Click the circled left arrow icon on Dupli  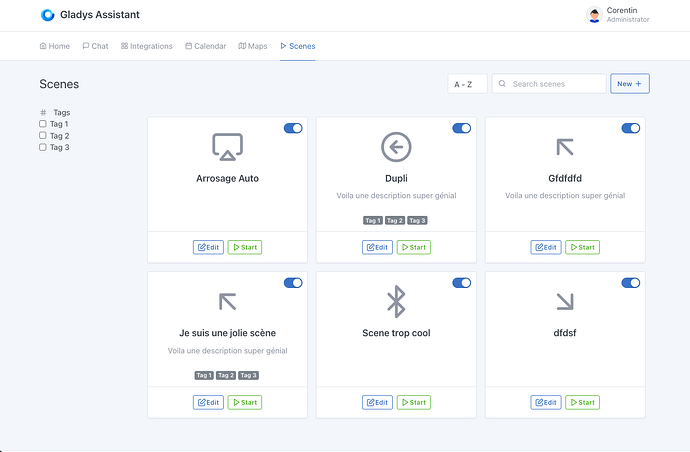coord(396,147)
